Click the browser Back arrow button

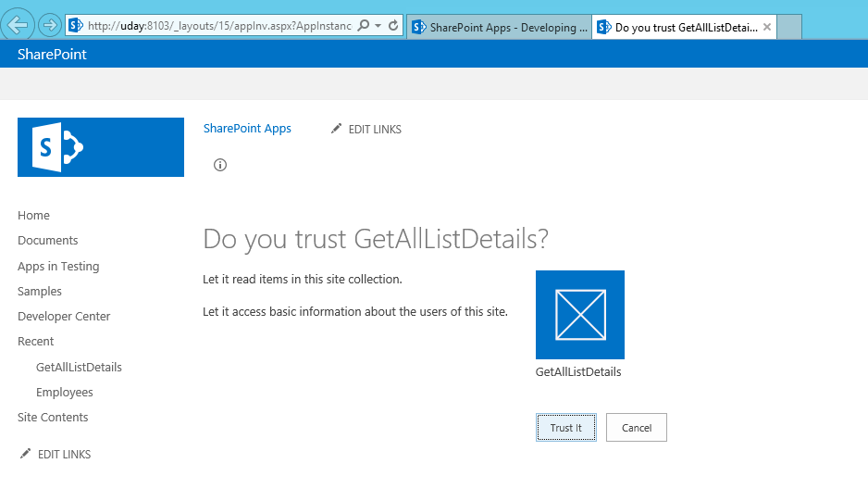click(x=18, y=25)
